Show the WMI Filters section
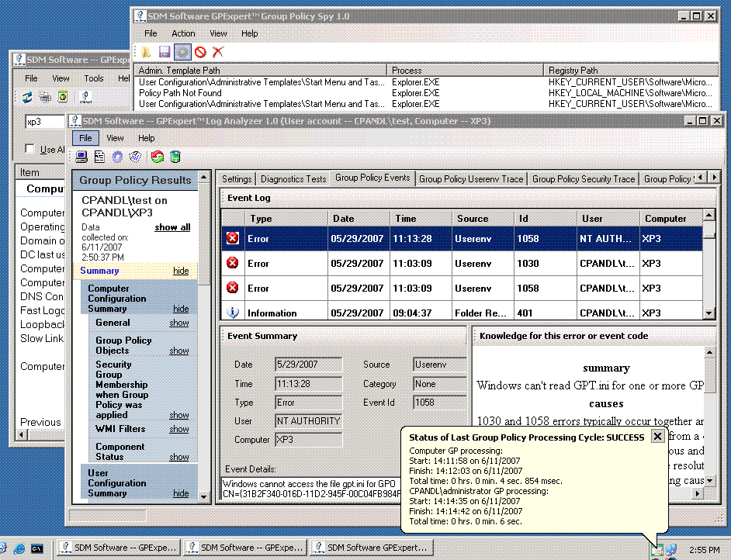The width and height of the screenshot is (731, 560). tap(179, 429)
